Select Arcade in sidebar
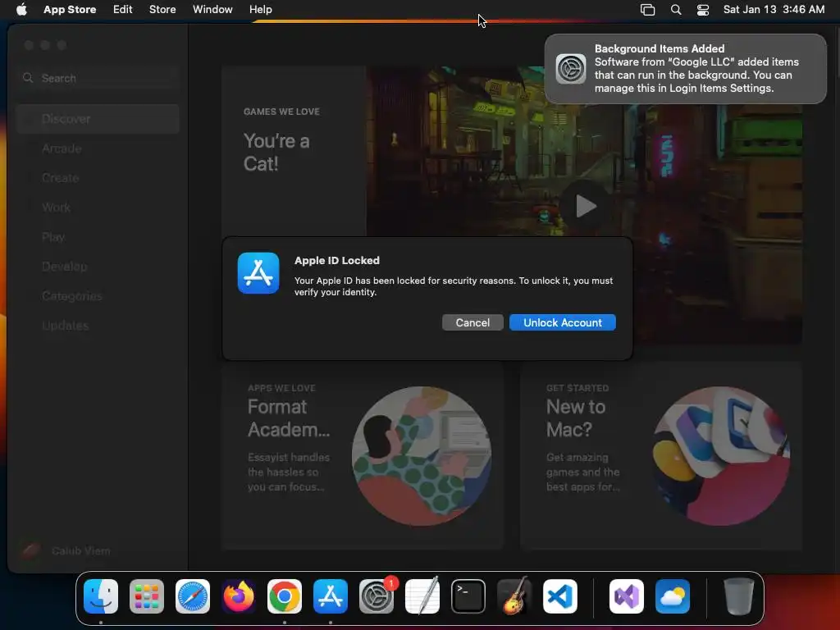Screen dimensions: 840x630 [x=98, y=148]
